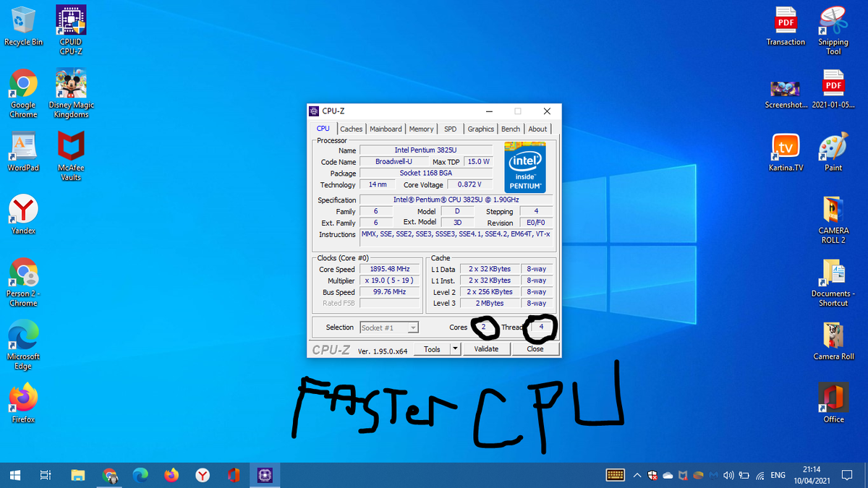
Task: Open the Socket #1 selection dropdown
Action: click(x=389, y=328)
